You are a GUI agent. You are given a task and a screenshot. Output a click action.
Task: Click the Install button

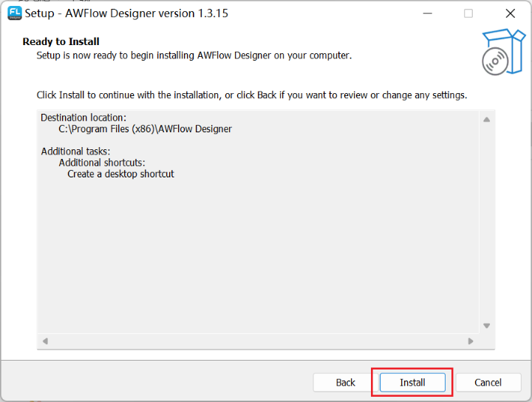point(412,382)
